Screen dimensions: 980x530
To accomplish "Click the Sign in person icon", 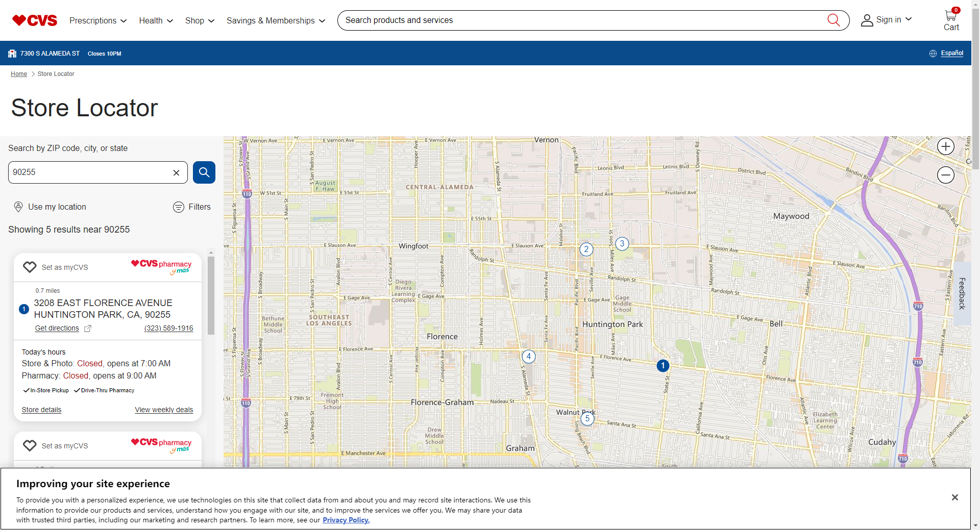I will pyautogui.click(x=867, y=20).
